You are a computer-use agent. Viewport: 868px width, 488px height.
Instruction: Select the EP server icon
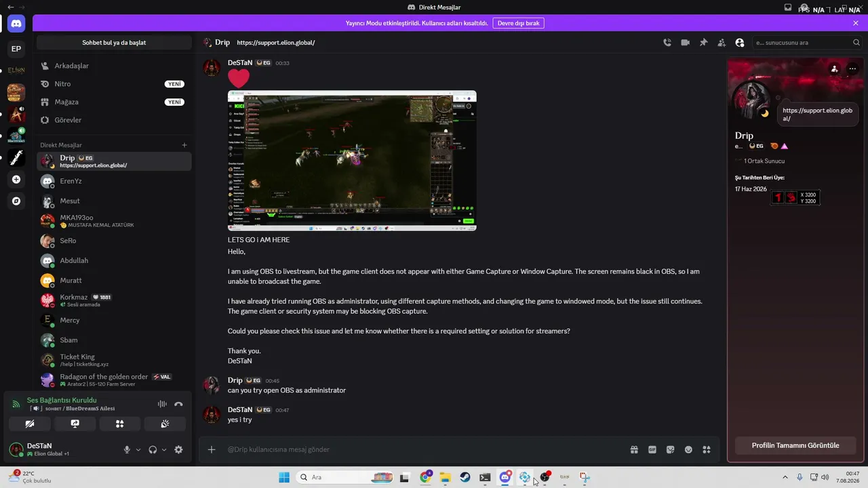tap(16, 49)
